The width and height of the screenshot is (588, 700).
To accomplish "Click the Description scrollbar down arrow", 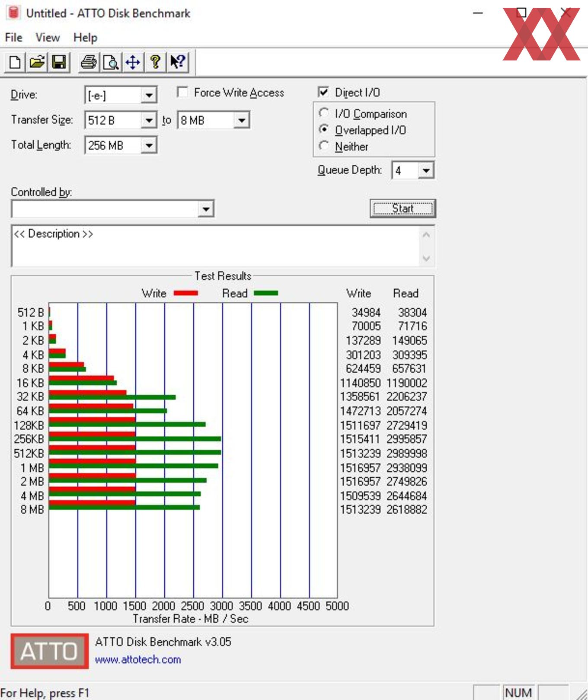I will pos(426,258).
